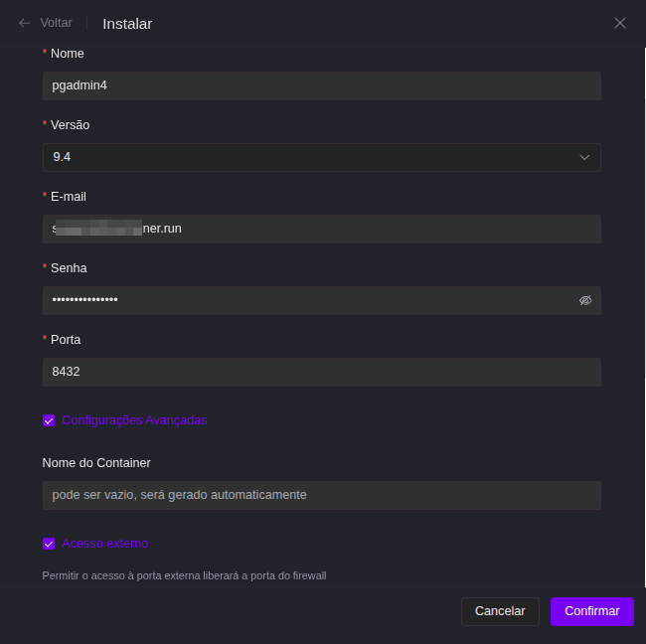
Task: Close the Instalar dialog with the X icon
Action: coord(619,23)
